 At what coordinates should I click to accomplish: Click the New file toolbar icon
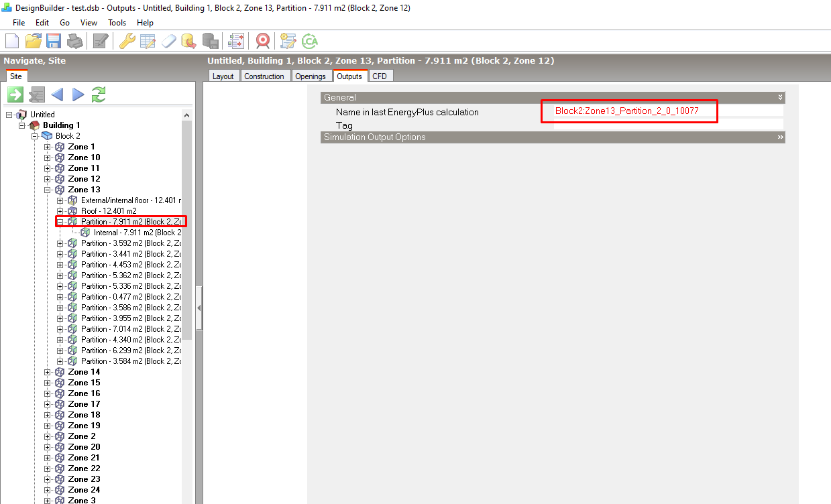[12, 41]
